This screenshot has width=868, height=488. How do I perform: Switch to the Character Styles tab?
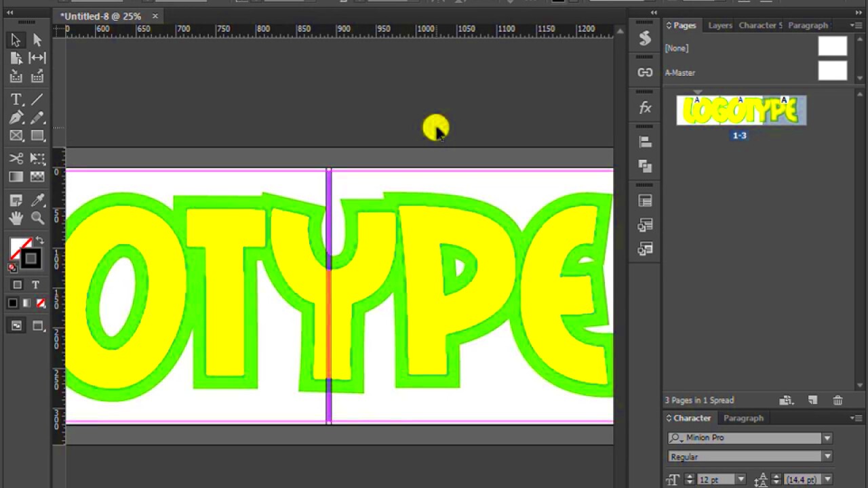[760, 25]
